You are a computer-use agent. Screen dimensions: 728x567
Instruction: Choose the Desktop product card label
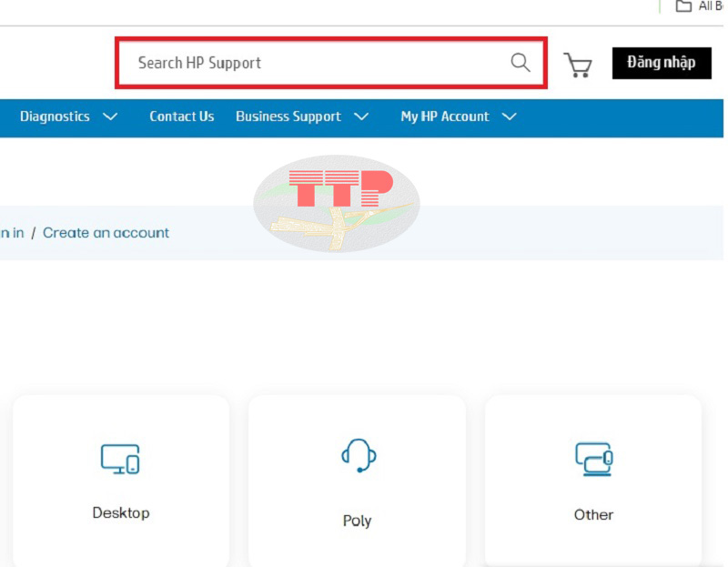click(121, 512)
